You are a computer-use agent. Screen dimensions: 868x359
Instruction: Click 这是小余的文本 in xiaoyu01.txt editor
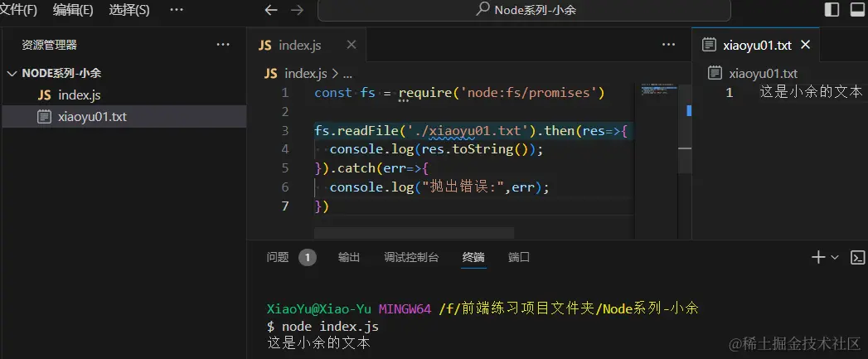click(811, 92)
